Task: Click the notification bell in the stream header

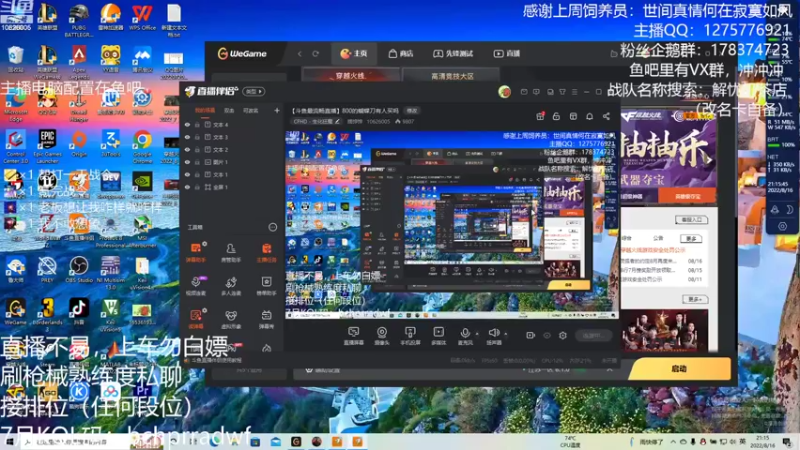Action: 589,116
